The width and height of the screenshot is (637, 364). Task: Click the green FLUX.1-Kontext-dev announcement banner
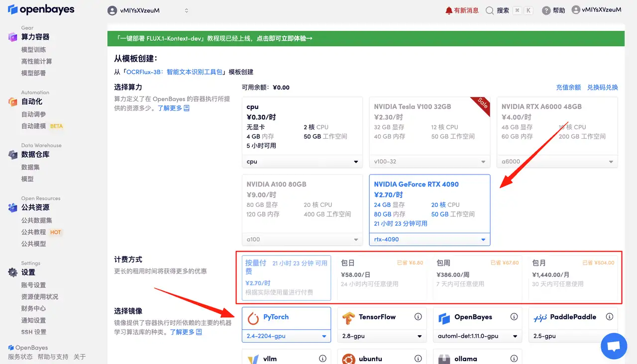click(x=366, y=38)
